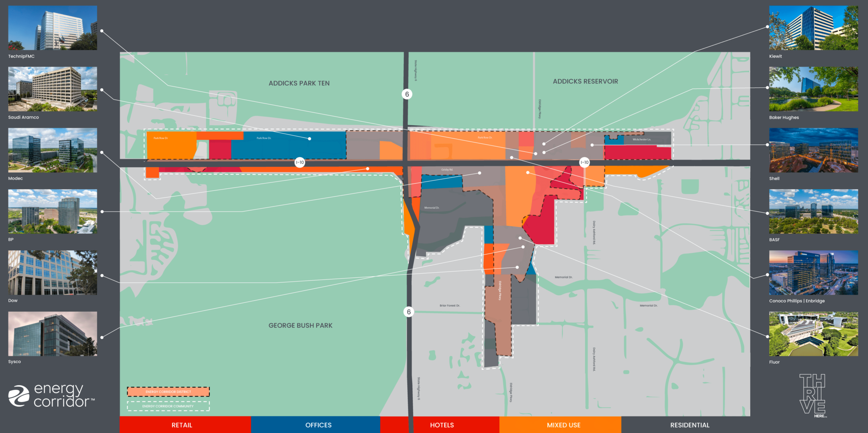Click the southern Highway 6 shield marker
Viewport: 868px width, 433px height.
coord(409,312)
